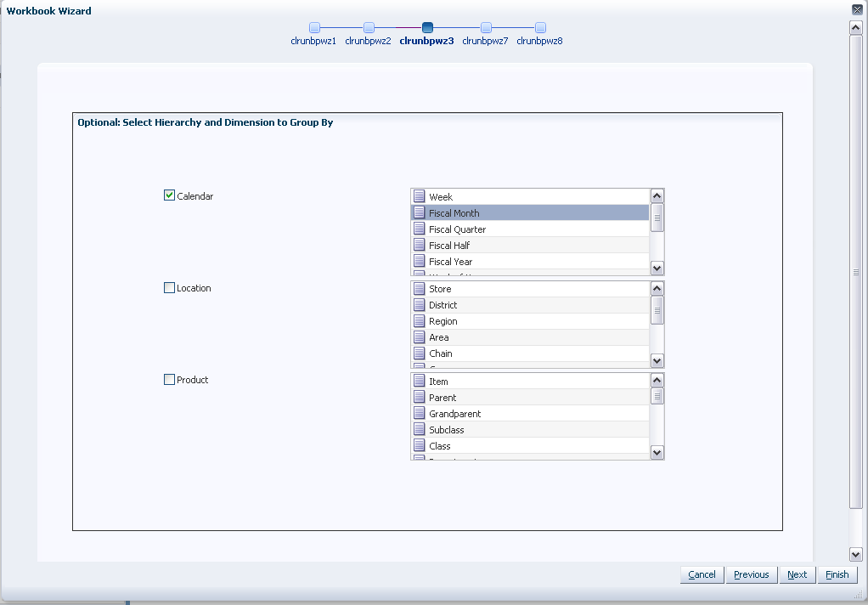868x605 pixels.
Task: Select Week in Calendar list
Action: (530, 196)
